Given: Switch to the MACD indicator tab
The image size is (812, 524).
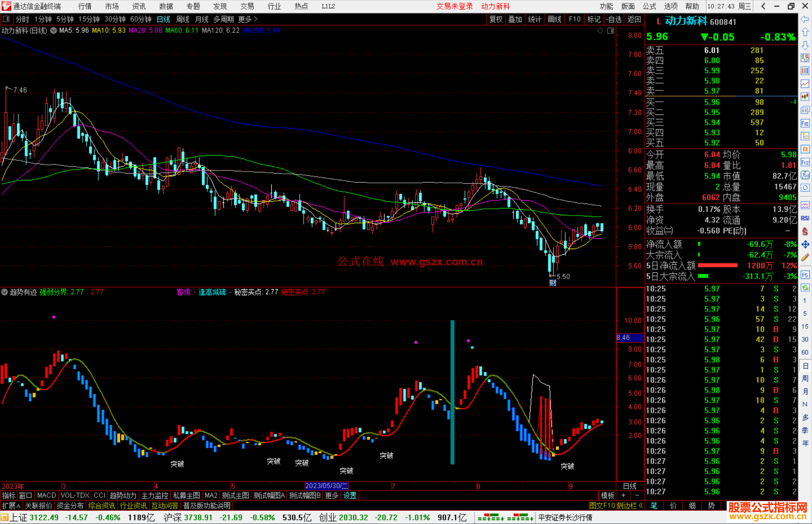Looking at the screenshot, I should [x=47, y=495].
